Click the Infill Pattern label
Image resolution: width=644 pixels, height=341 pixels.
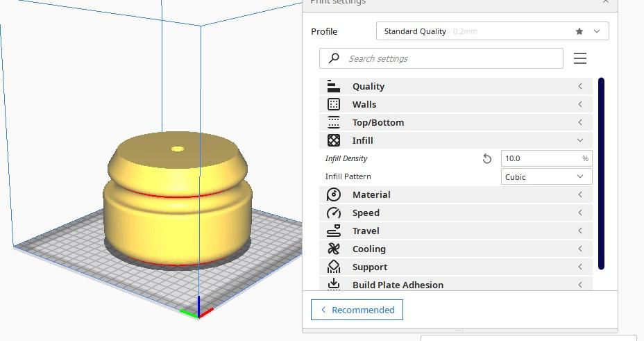pyautogui.click(x=348, y=176)
